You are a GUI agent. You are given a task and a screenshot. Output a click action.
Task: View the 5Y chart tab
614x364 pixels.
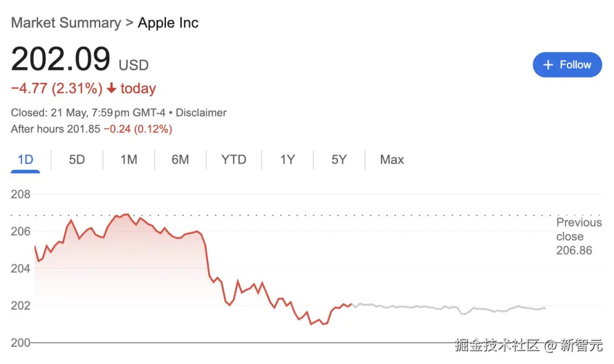coord(339,160)
